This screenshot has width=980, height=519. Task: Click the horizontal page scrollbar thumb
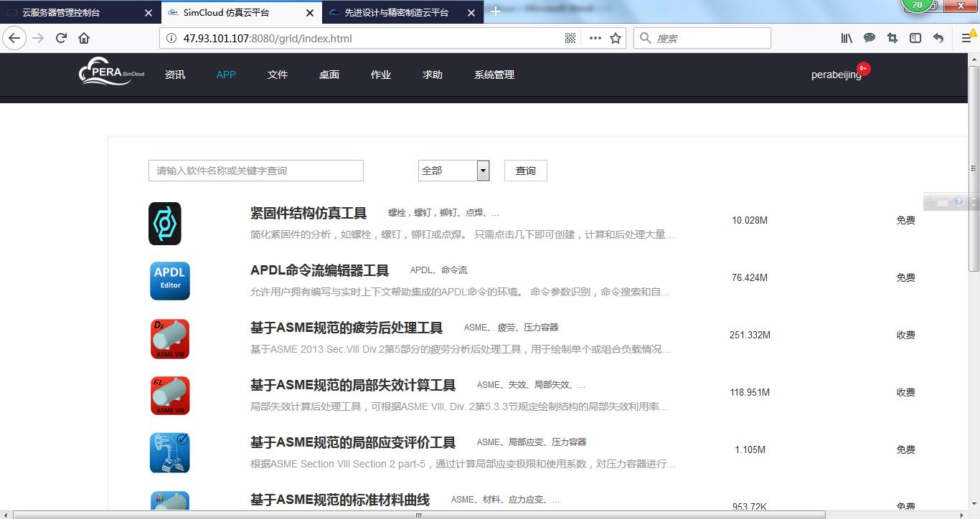pos(419,514)
